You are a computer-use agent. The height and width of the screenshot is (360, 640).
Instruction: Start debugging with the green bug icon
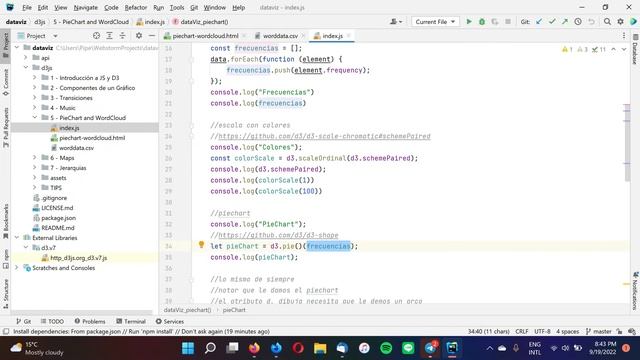482,22
